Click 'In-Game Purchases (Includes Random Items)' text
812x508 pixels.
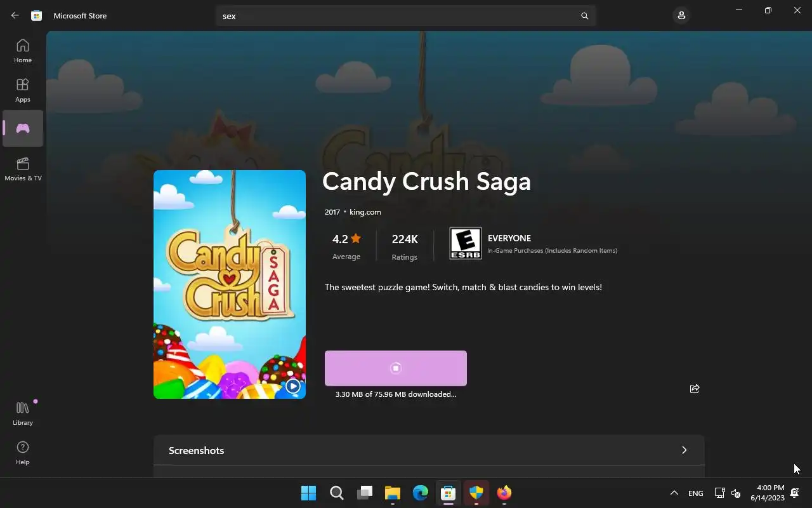[x=553, y=251]
